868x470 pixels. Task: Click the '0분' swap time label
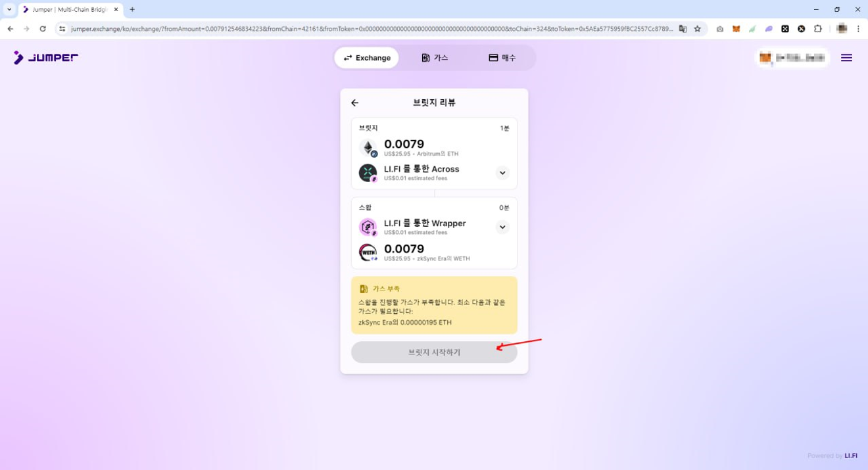[x=504, y=208]
